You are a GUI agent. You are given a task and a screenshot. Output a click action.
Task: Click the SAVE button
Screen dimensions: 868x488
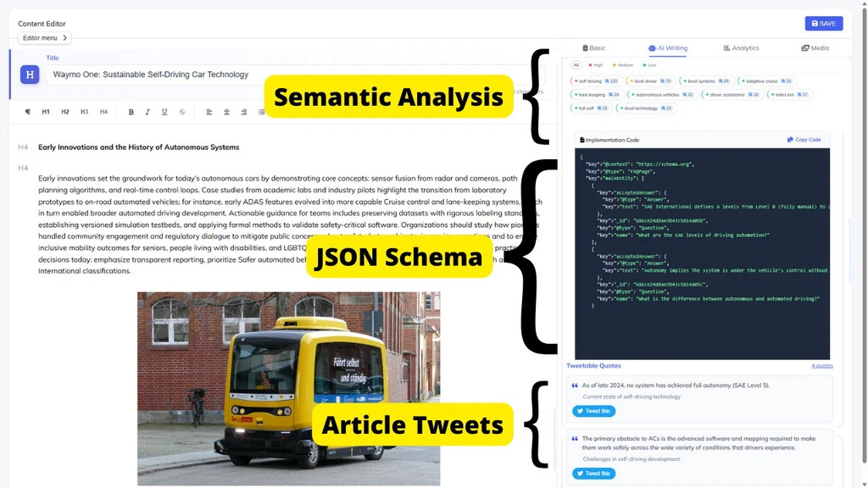(x=823, y=23)
